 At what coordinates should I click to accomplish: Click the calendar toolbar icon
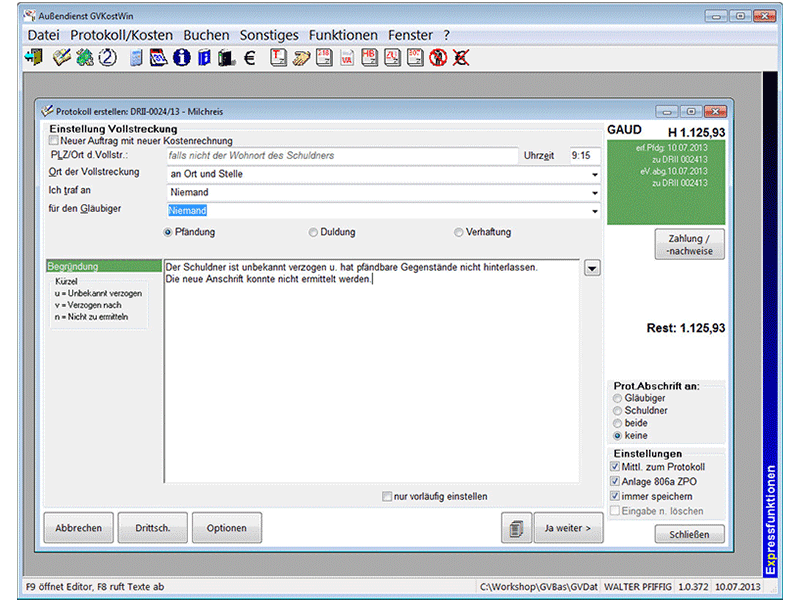point(158,58)
